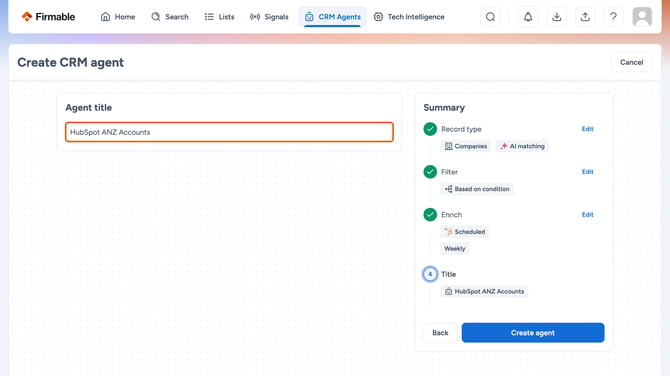This screenshot has width=670, height=376.
Task: Switch to Tech Intelligence tab
Action: tap(409, 17)
